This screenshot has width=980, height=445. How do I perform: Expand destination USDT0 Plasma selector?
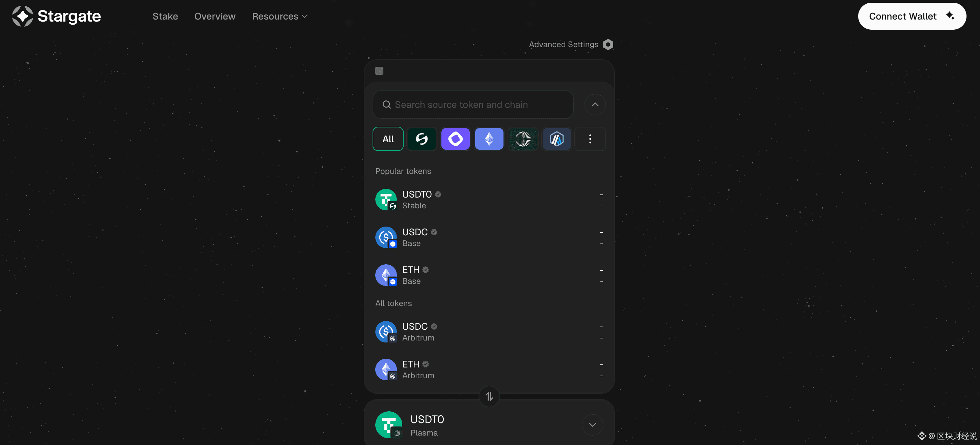point(592,424)
